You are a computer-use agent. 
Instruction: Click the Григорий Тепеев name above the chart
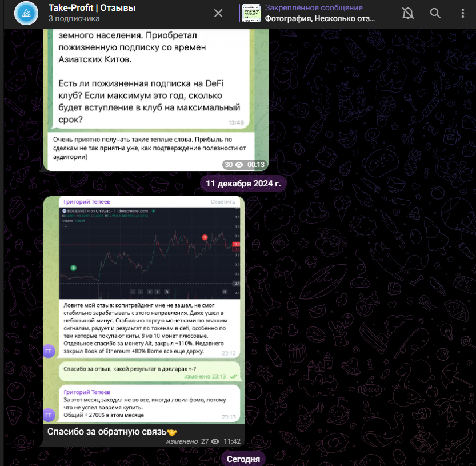tap(87, 201)
